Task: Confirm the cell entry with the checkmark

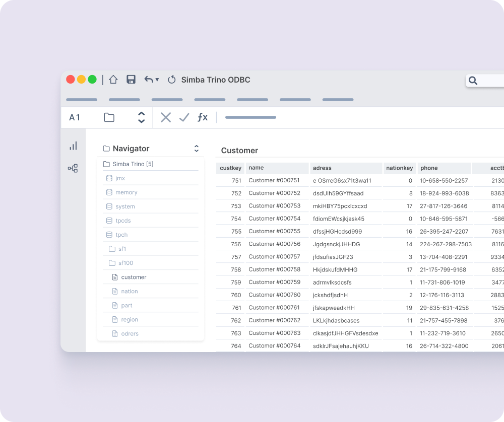Action: 184,117
